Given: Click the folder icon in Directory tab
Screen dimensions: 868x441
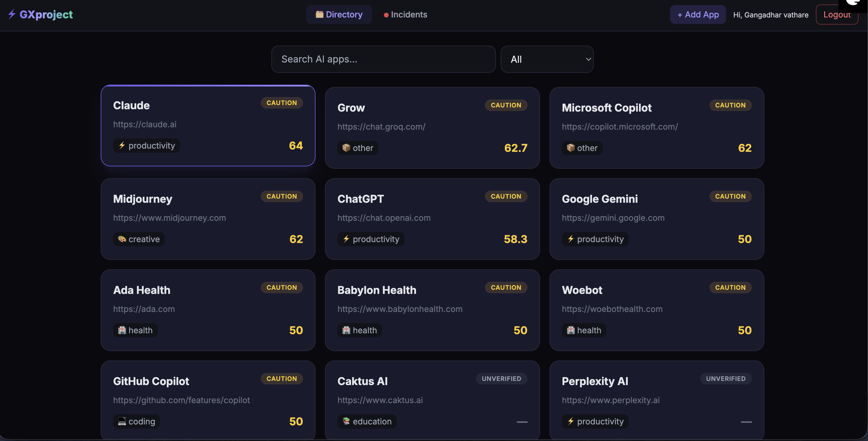Looking at the screenshot, I should click(319, 15).
